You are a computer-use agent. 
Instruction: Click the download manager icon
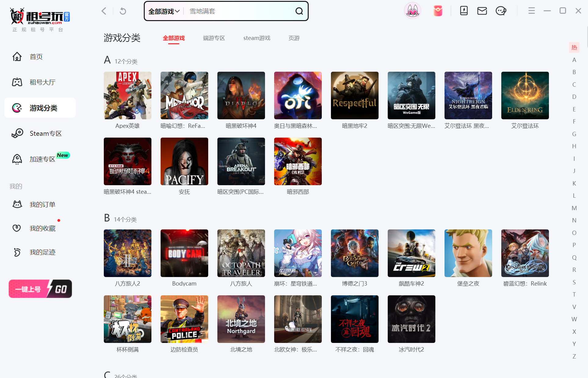pyautogui.click(x=464, y=11)
